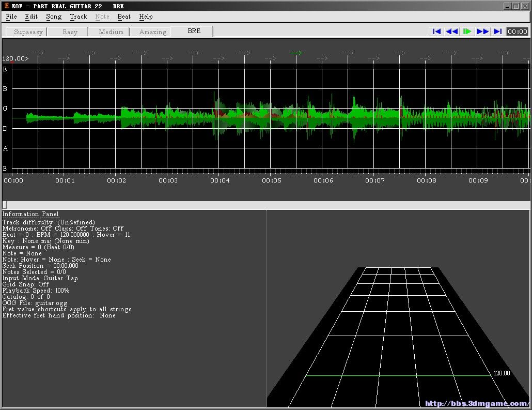The image size is (532, 410).
Task: Jump to the end of the song
Action: 498,32
